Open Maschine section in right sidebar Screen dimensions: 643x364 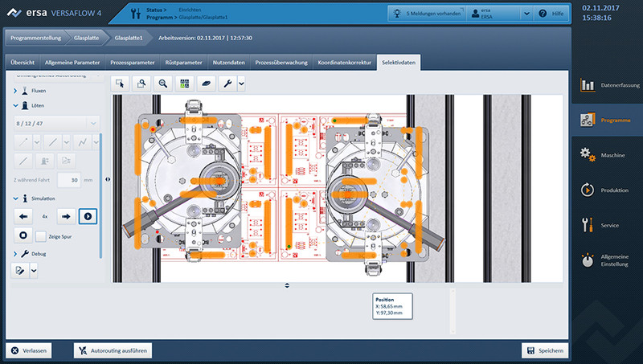click(604, 153)
